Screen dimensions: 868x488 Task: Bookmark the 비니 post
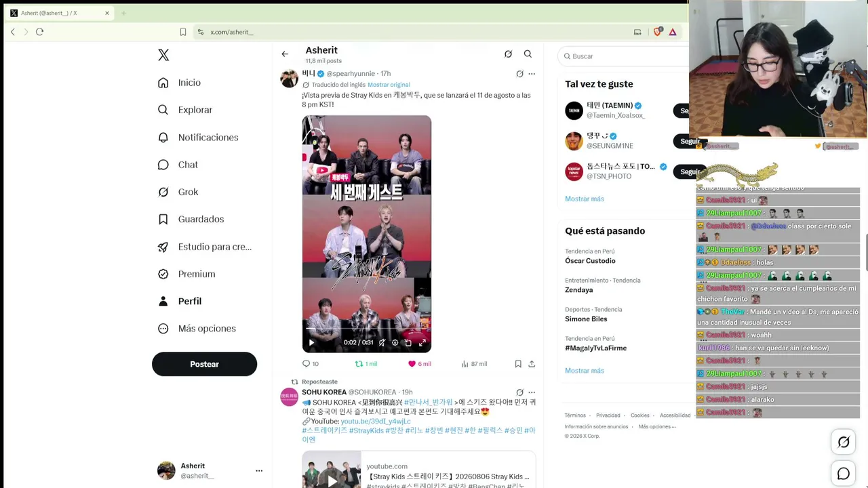[x=518, y=364]
